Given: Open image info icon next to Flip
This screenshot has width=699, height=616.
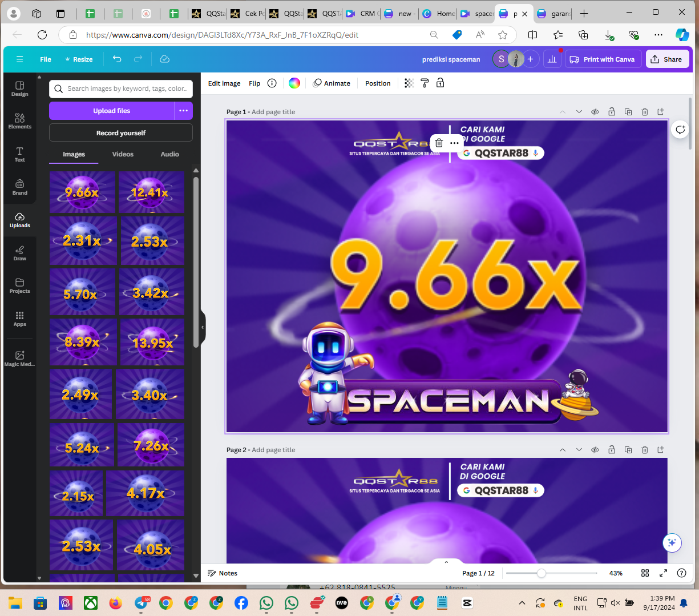Looking at the screenshot, I should tap(272, 83).
